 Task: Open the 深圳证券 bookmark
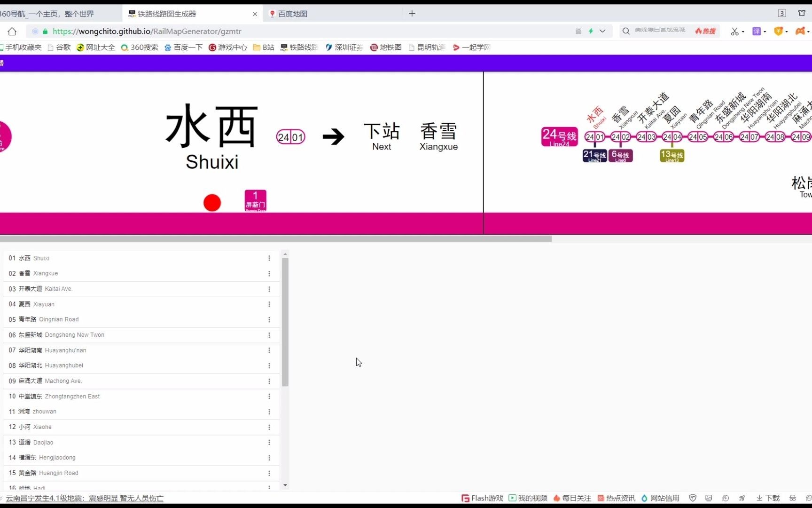344,48
